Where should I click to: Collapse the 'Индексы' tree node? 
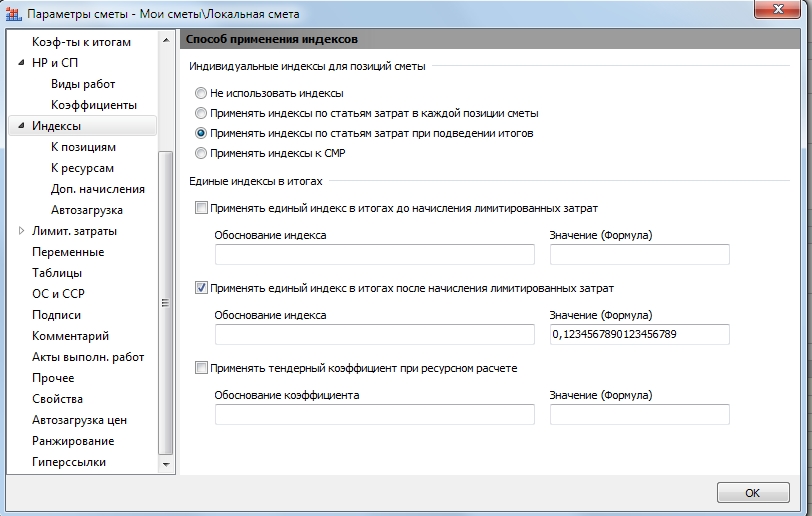pos(21,126)
